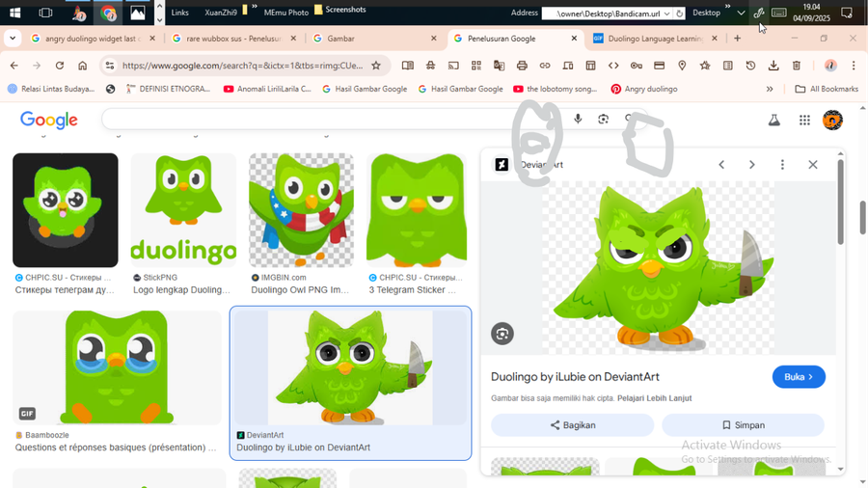The height and width of the screenshot is (488, 868).
Task: Open the IMGBIN Duolingo Owl thumbnail
Action: tap(301, 210)
